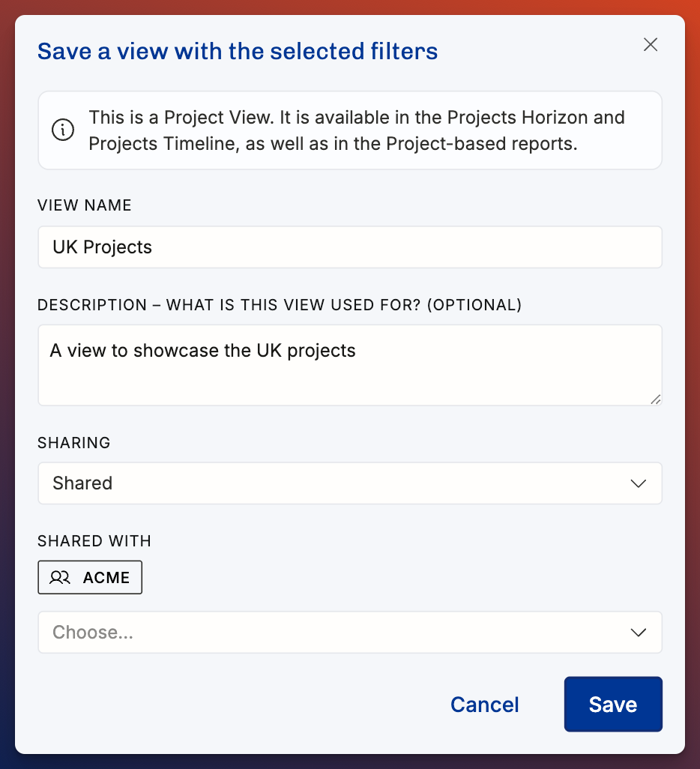Select the ACME shared group tag

[x=90, y=577]
